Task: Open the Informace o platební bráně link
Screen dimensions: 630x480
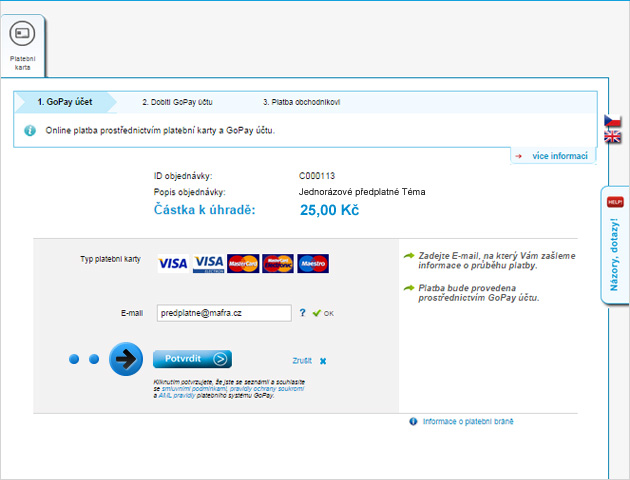Action: click(x=467, y=422)
